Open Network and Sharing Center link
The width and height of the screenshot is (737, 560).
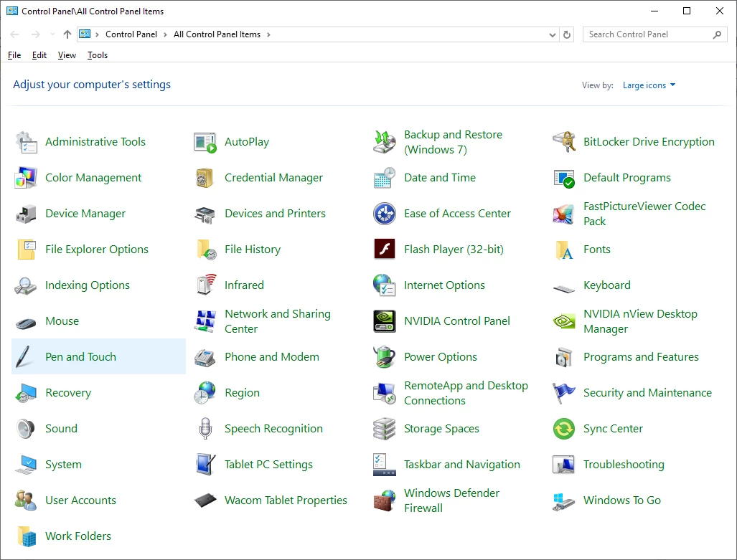pyautogui.click(x=277, y=321)
